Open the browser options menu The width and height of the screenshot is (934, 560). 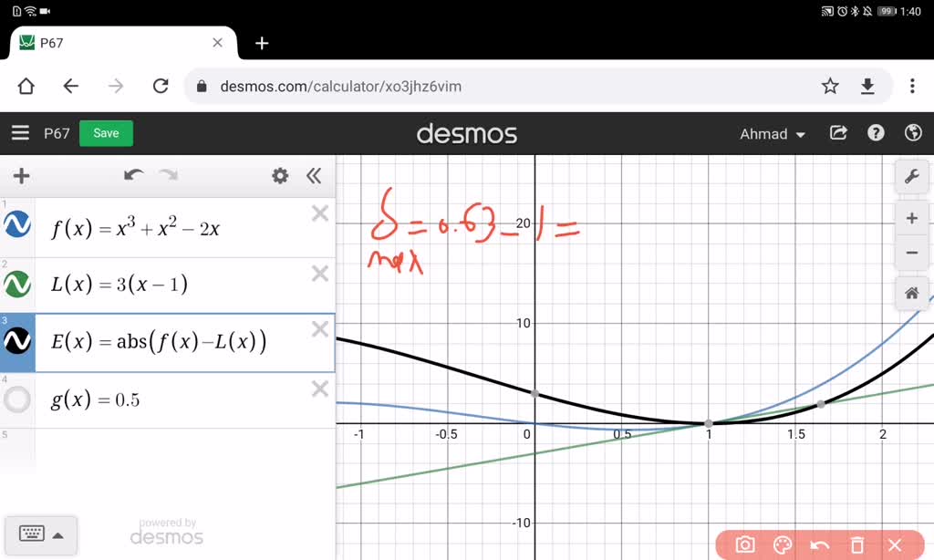coord(911,85)
